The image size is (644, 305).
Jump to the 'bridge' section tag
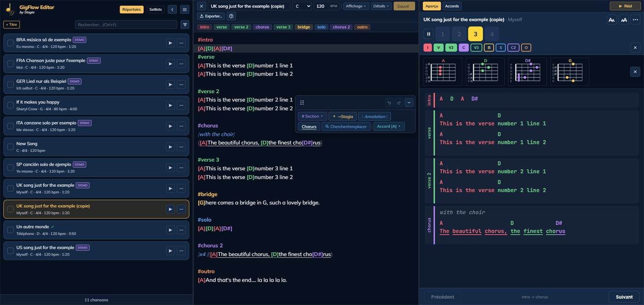(x=304, y=27)
